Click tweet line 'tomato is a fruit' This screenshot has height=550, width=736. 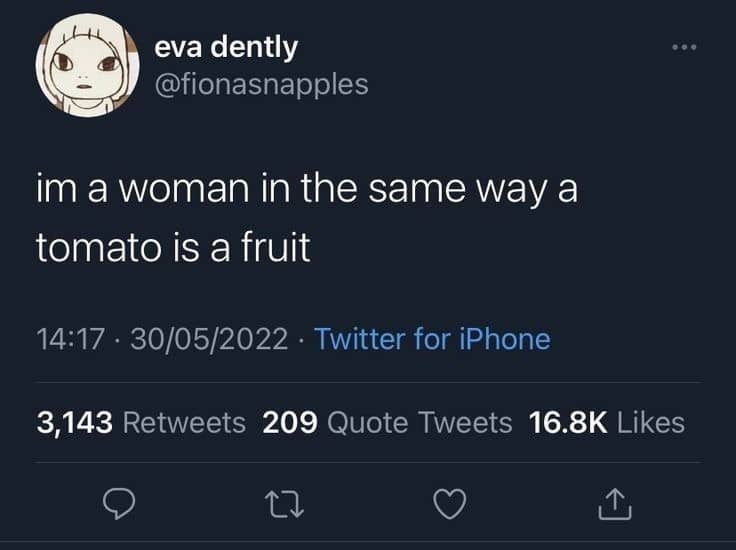[173, 247]
